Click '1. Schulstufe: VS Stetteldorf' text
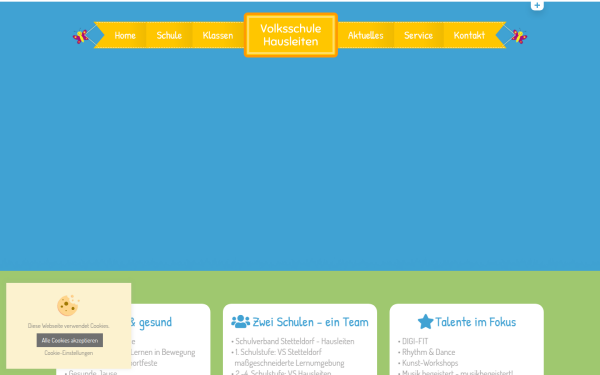Image resolution: width=600 pixels, height=375 pixels. pos(278,352)
